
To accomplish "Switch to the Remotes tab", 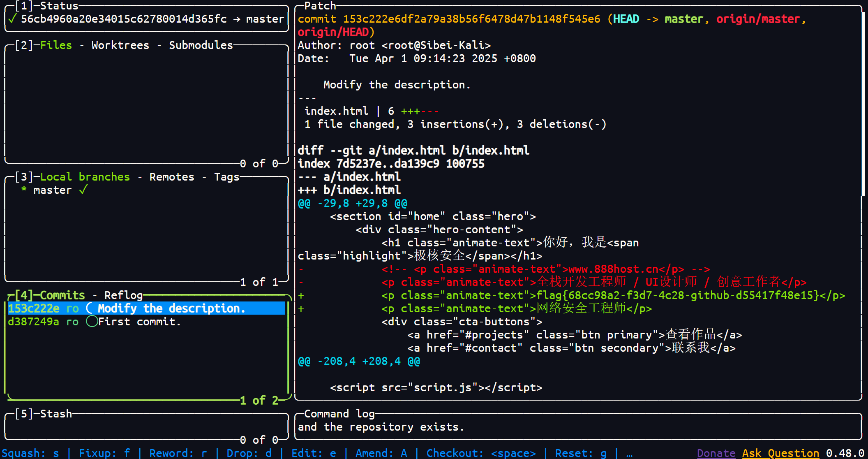I will tap(171, 177).
